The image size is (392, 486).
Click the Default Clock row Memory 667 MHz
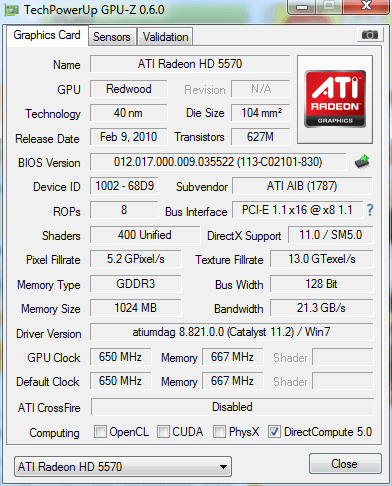click(x=232, y=381)
